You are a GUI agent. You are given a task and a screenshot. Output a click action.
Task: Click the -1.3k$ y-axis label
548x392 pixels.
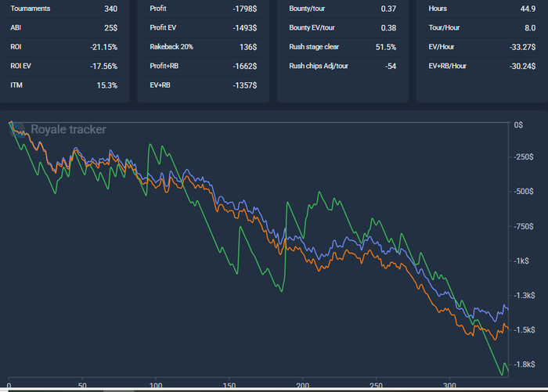[x=524, y=296]
